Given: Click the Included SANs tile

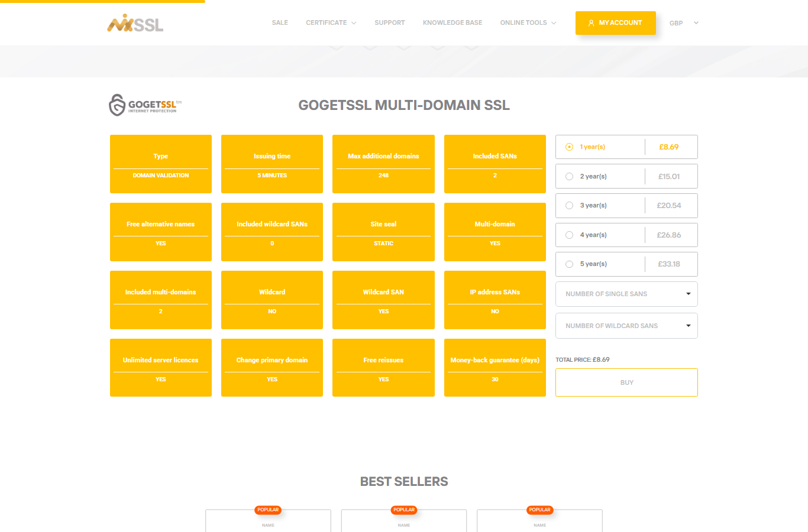Looking at the screenshot, I should [x=495, y=164].
